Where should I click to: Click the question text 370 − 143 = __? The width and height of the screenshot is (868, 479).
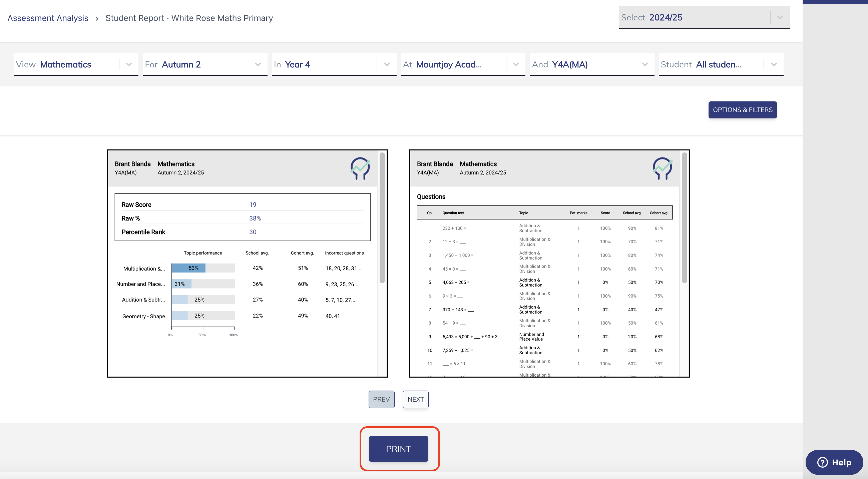click(458, 310)
